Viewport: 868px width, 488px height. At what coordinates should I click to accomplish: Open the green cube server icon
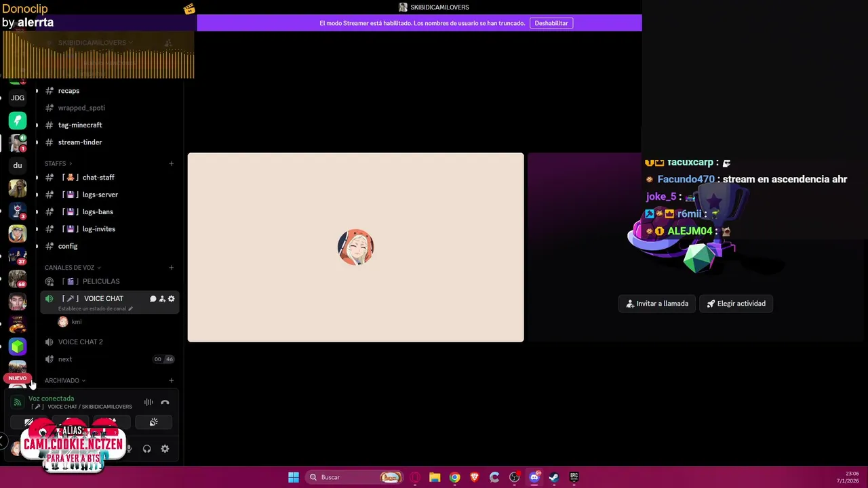pyautogui.click(x=18, y=346)
